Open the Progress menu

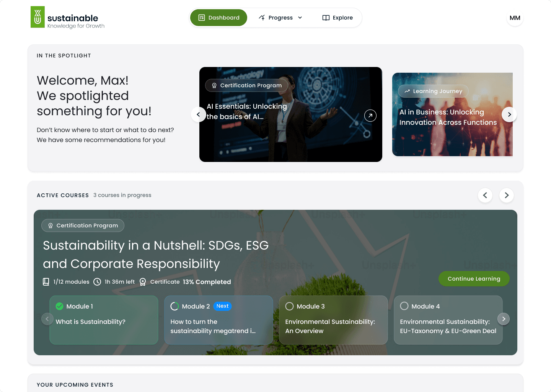coord(280,18)
